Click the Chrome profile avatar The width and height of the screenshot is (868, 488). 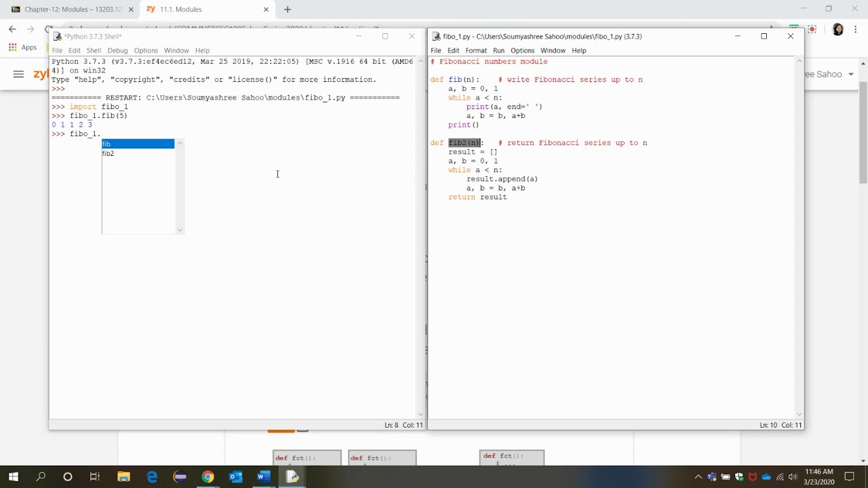pyautogui.click(x=837, y=29)
